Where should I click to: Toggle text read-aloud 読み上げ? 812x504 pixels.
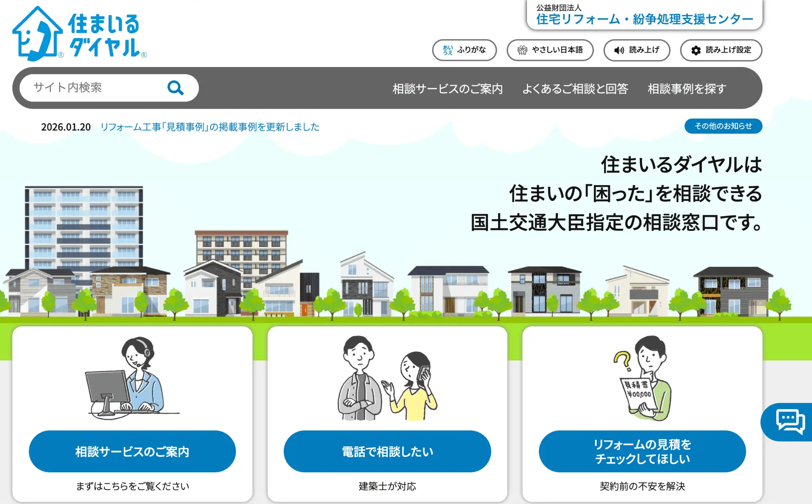tap(636, 50)
